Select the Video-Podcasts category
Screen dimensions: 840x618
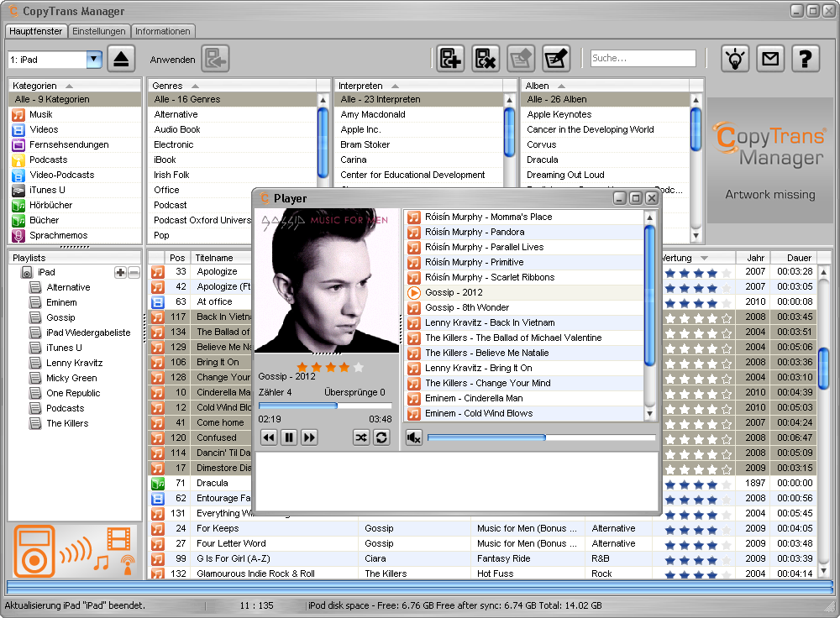[75, 175]
